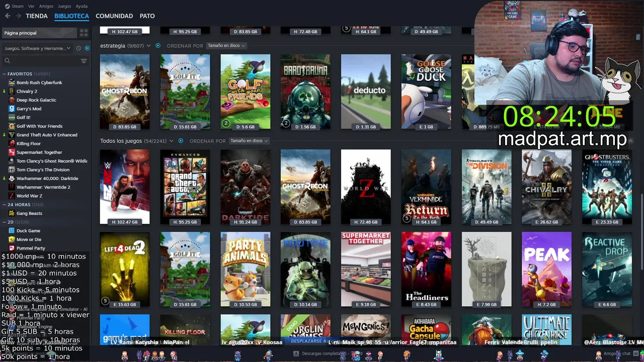This screenshot has width=644, height=362.
Task: Open Barotrauma cover in estrategia row
Action: [305, 92]
